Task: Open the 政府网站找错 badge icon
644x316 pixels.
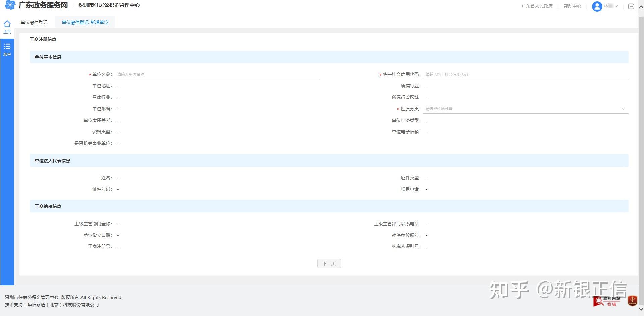Action: [x=606, y=301]
